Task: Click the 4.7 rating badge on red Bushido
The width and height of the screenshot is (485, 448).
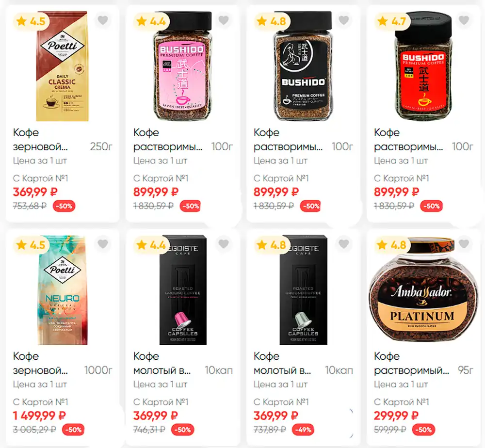Action: pos(392,21)
